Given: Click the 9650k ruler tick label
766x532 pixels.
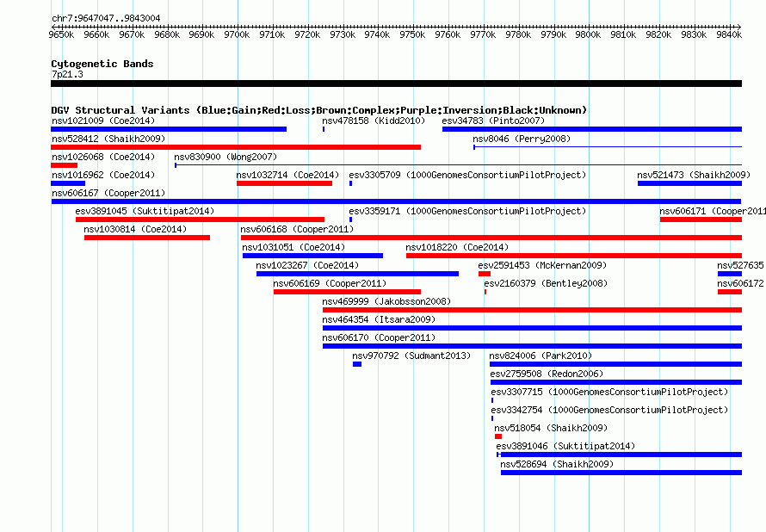Looking at the screenshot, I should [62, 34].
